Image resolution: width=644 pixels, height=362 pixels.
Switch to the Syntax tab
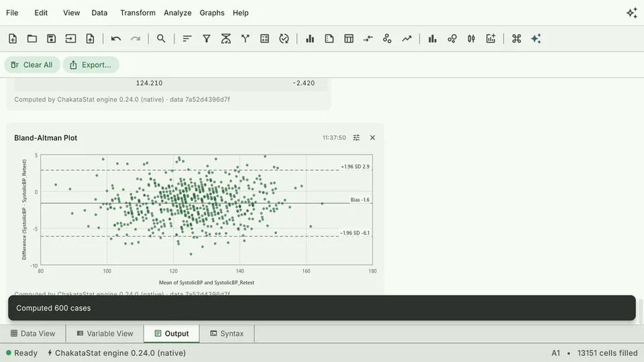coord(227,334)
